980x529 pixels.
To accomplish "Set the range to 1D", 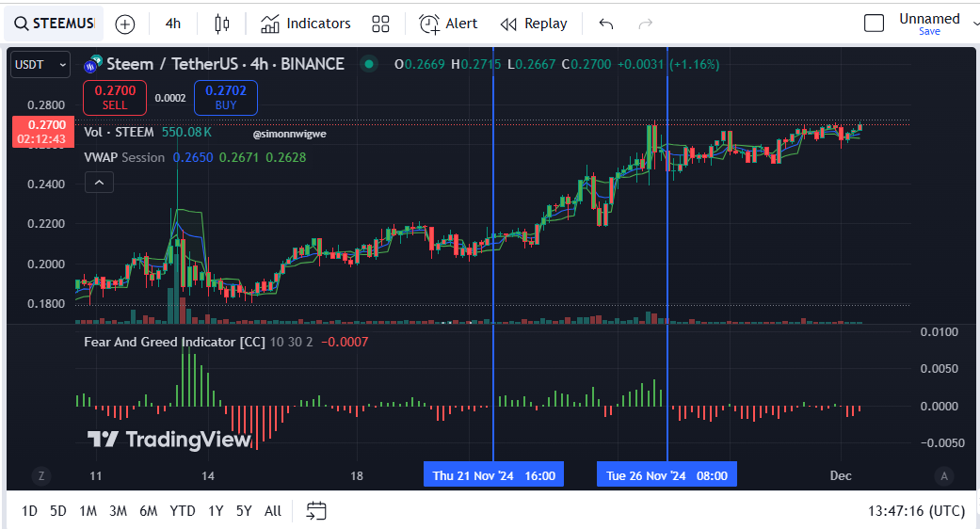I will [29, 511].
